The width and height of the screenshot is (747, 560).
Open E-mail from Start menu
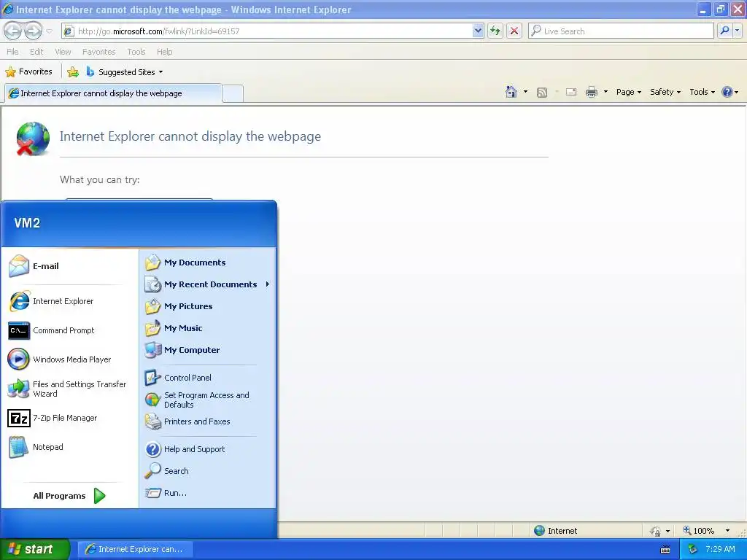pyautogui.click(x=69, y=266)
